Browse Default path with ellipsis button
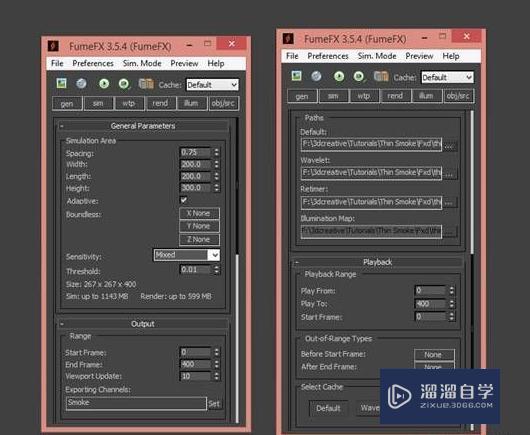Screen dimensions: 530x435 pos(450,145)
